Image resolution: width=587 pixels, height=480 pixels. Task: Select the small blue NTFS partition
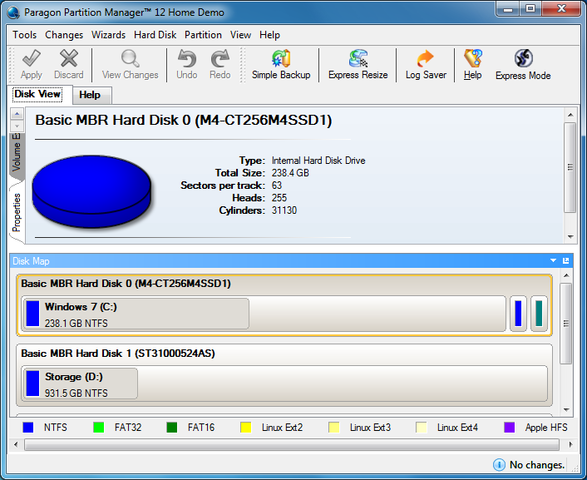click(518, 314)
